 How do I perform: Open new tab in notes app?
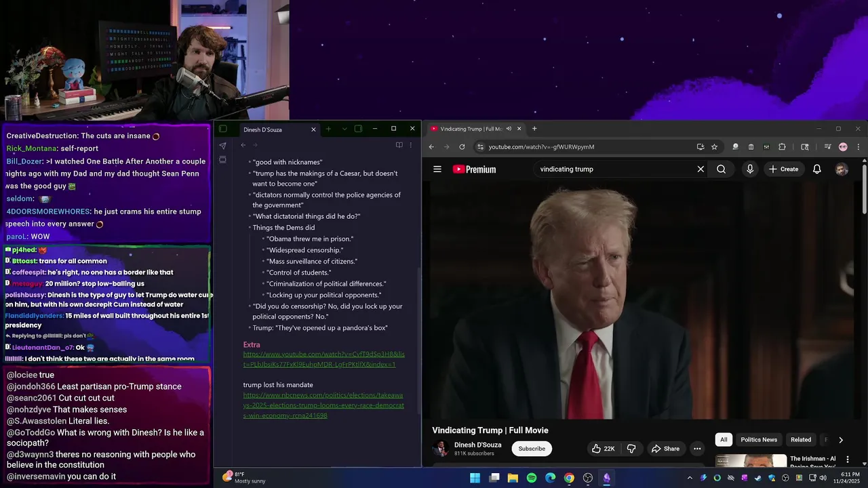coord(328,129)
